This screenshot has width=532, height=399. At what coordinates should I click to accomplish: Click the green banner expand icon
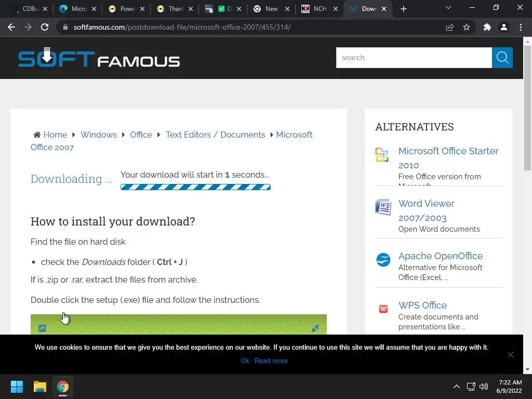(315, 328)
